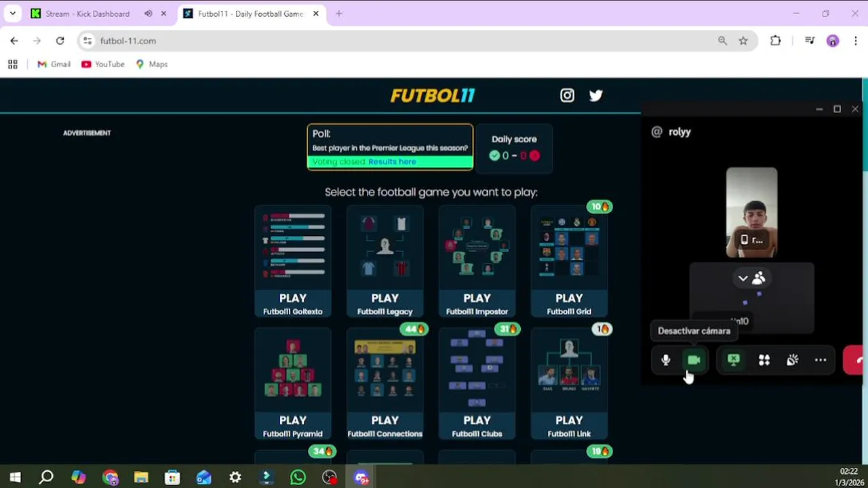Open activities icon in call window
The height and width of the screenshot is (488, 868).
coord(764,361)
